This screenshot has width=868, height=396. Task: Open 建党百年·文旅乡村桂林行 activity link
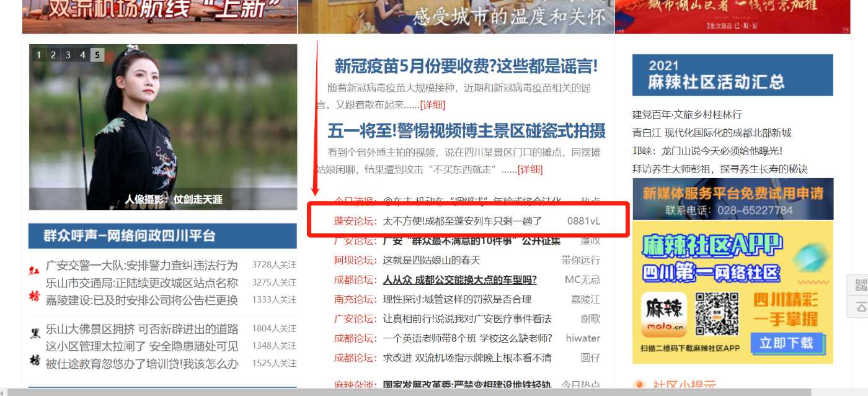pos(686,115)
